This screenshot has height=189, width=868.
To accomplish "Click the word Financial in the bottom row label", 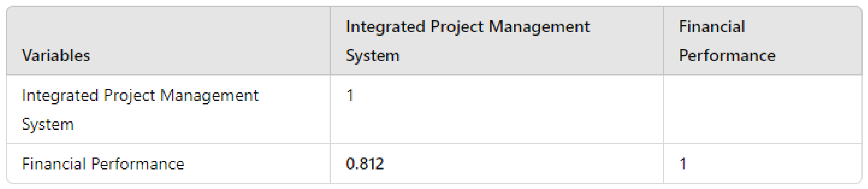I will pos(54,164).
